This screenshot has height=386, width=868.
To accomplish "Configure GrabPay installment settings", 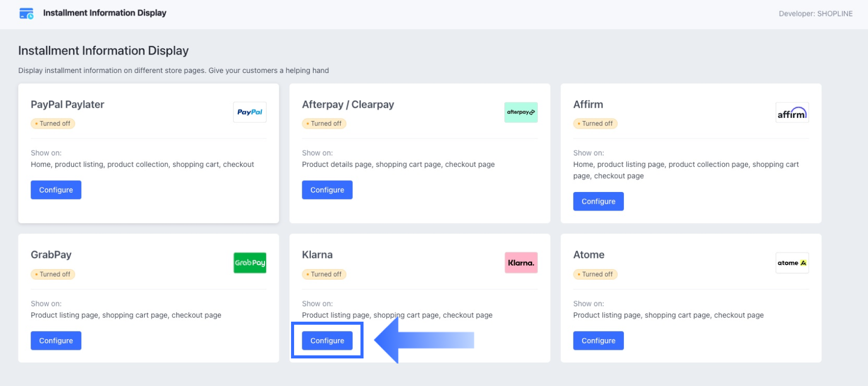I will (56, 341).
